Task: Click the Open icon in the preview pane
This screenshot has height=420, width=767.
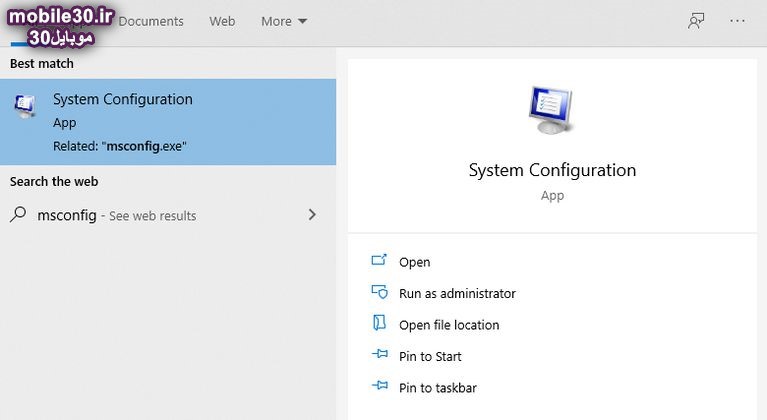Action: pyautogui.click(x=379, y=261)
